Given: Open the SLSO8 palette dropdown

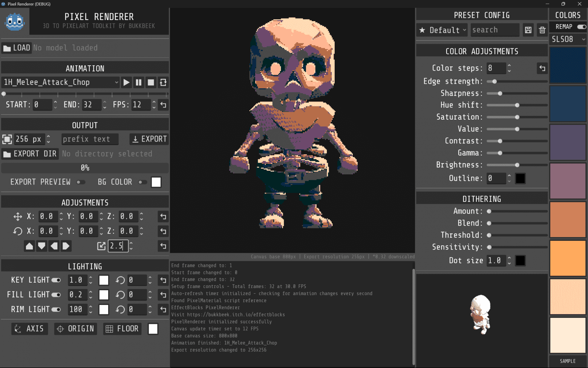Looking at the screenshot, I should [x=568, y=39].
